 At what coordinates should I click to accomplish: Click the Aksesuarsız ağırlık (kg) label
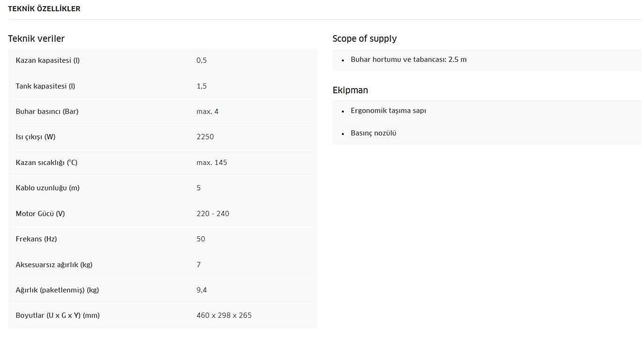pos(54,265)
